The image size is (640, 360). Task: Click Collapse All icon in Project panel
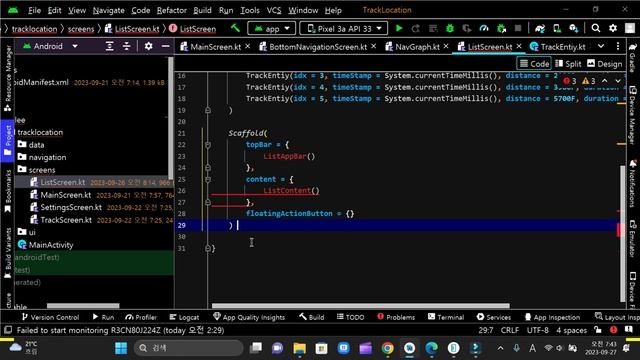pyautogui.click(x=127, y=46)
